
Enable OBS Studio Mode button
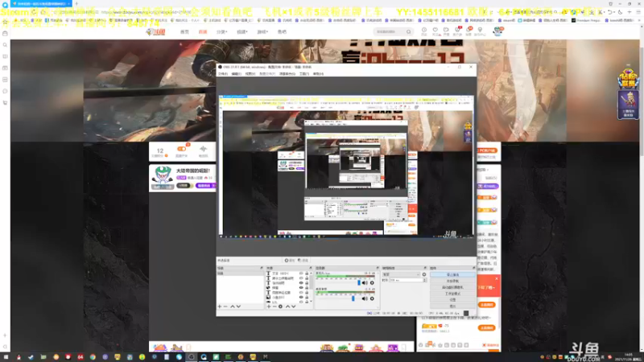click(x=452, y=294)
